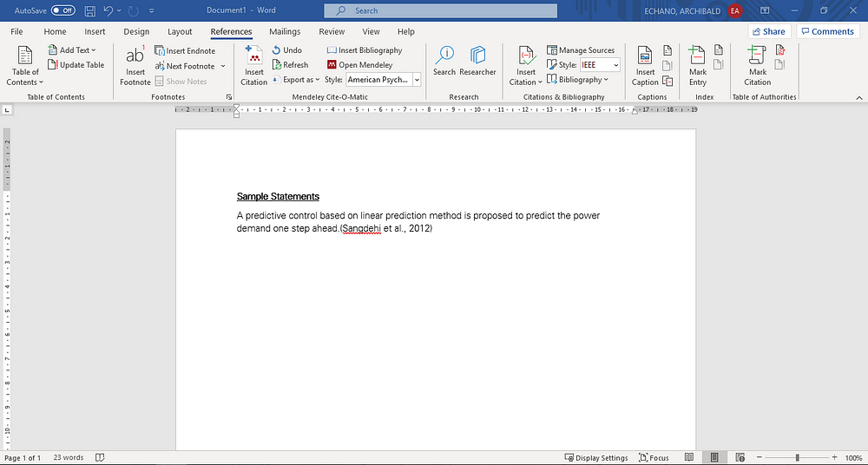Toggle Focus mode in status bar
This screenshot has width=868, height=465.
coord(654,457)
